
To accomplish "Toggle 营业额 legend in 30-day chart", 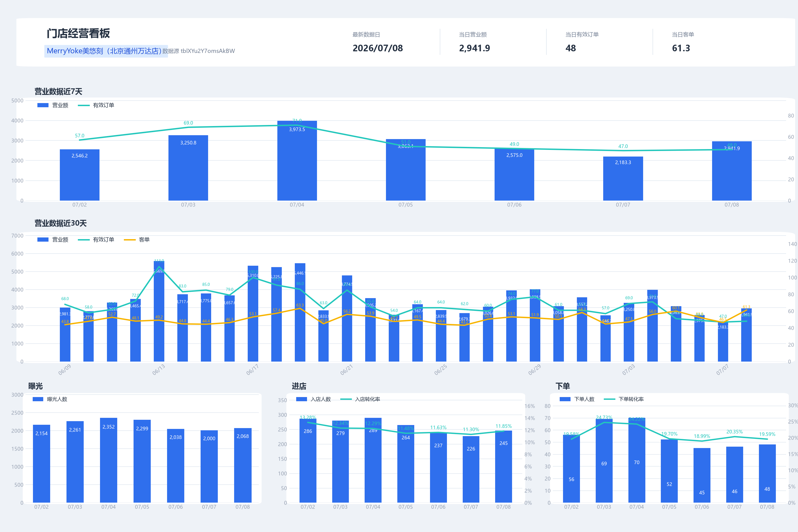I will (x=53, y=239).
